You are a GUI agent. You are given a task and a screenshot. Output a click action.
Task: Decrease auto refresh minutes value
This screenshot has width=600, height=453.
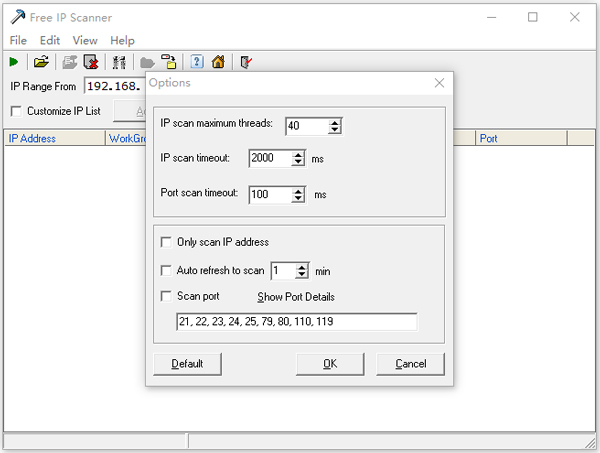pos(302,274)
